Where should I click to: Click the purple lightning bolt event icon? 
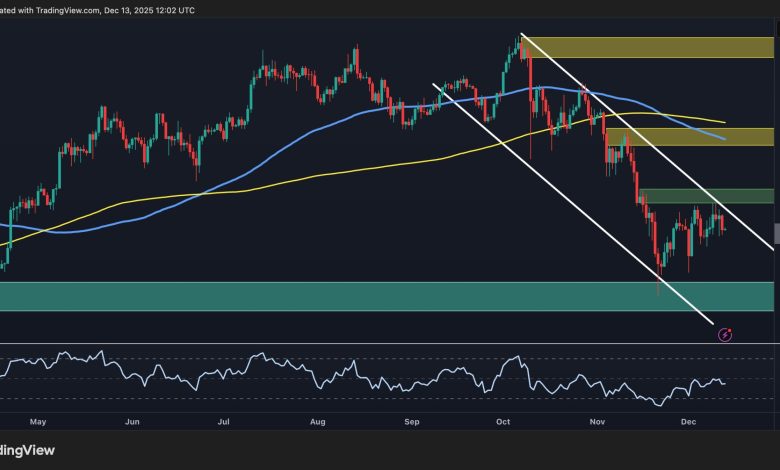pyautogui.click(x=725, y=335)
